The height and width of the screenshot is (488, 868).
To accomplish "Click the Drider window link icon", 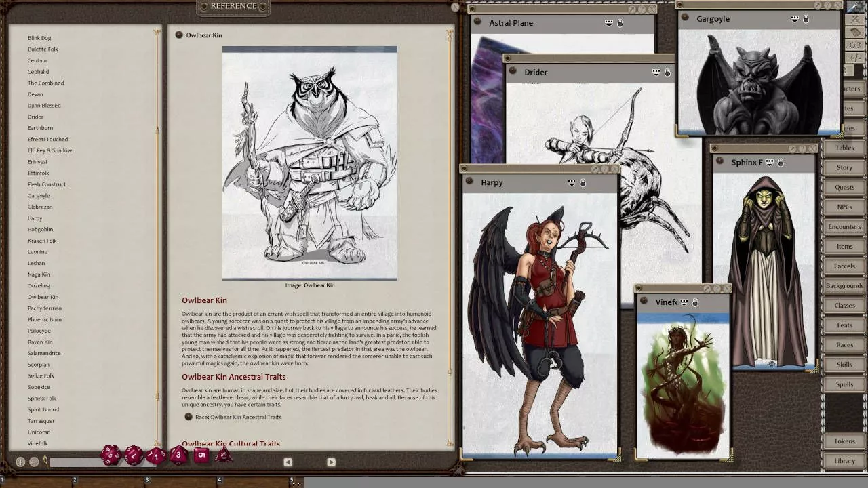I will pyautogui.click(x=513, y=71).
